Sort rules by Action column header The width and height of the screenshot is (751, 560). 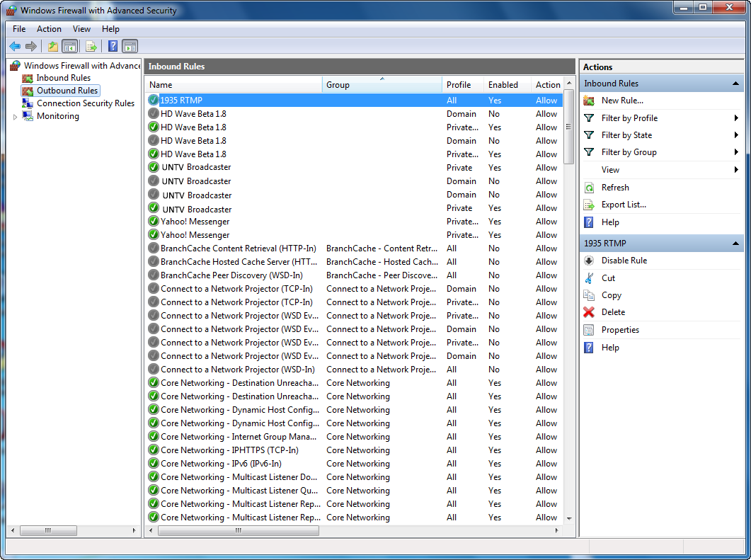coord(547,85)
